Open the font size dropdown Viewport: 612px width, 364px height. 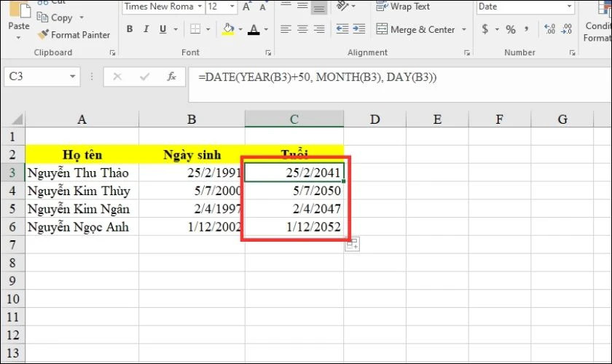pos(232,7)
